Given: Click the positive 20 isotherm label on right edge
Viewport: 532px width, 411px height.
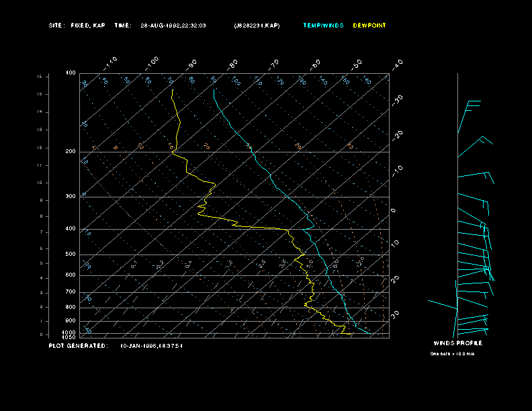Looking at the screenshot, I should (395, 279).
